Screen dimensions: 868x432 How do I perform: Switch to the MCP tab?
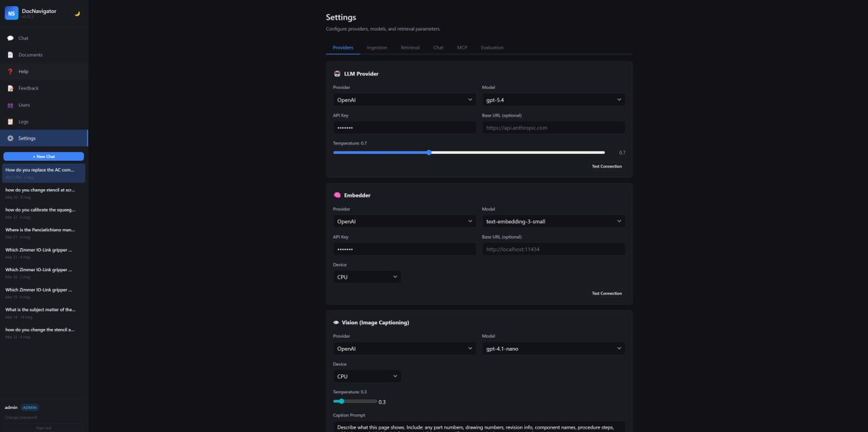[x=462, y=47]
